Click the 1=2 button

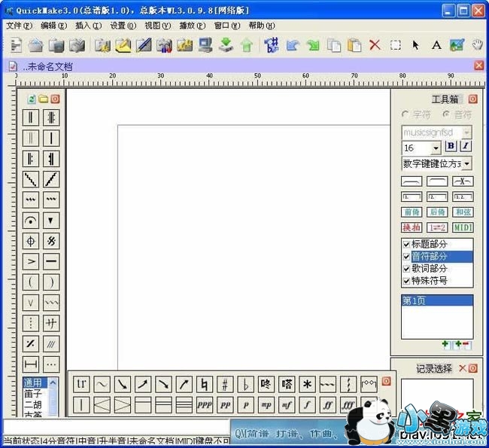click(x=437, y=227)
